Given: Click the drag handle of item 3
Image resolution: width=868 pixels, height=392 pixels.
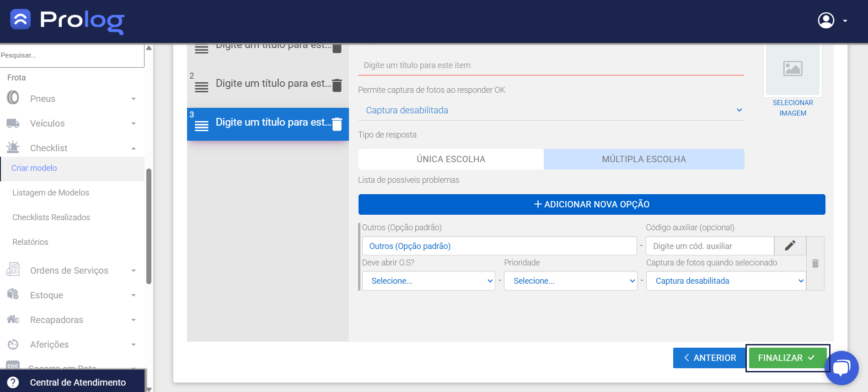Looking at the screenshot, I should click(202, 126).
